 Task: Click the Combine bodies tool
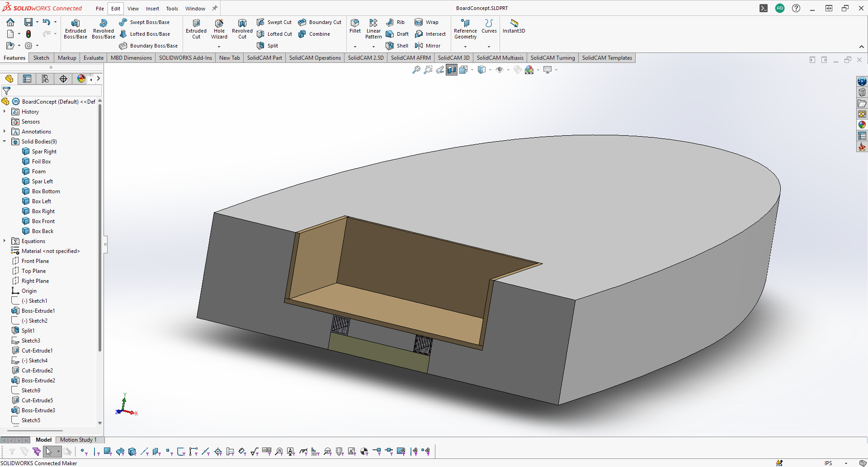click(314, 34)
